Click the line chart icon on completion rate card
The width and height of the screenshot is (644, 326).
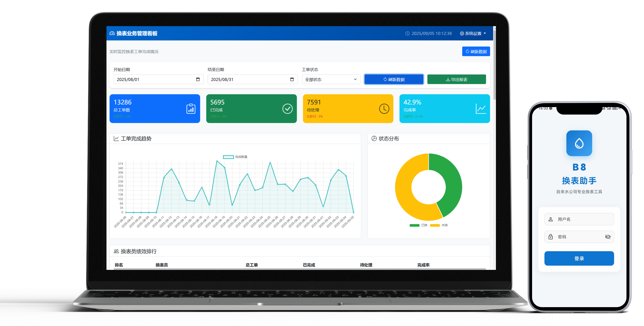point(481,109)
